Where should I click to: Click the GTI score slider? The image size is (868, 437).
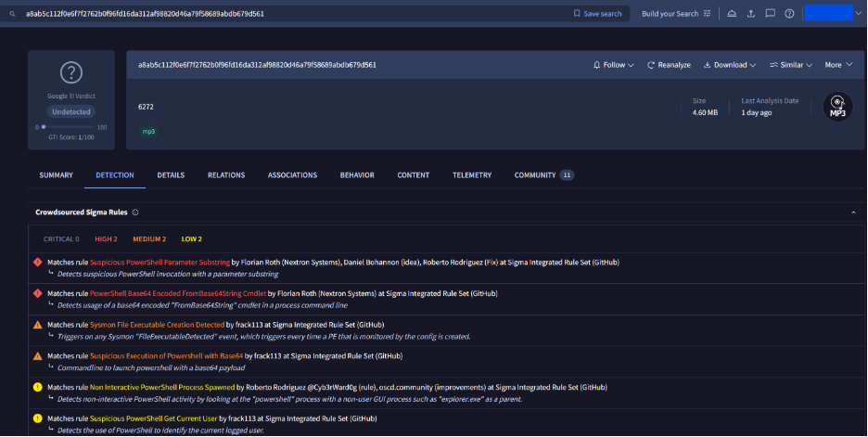click(x=68, y=127)
